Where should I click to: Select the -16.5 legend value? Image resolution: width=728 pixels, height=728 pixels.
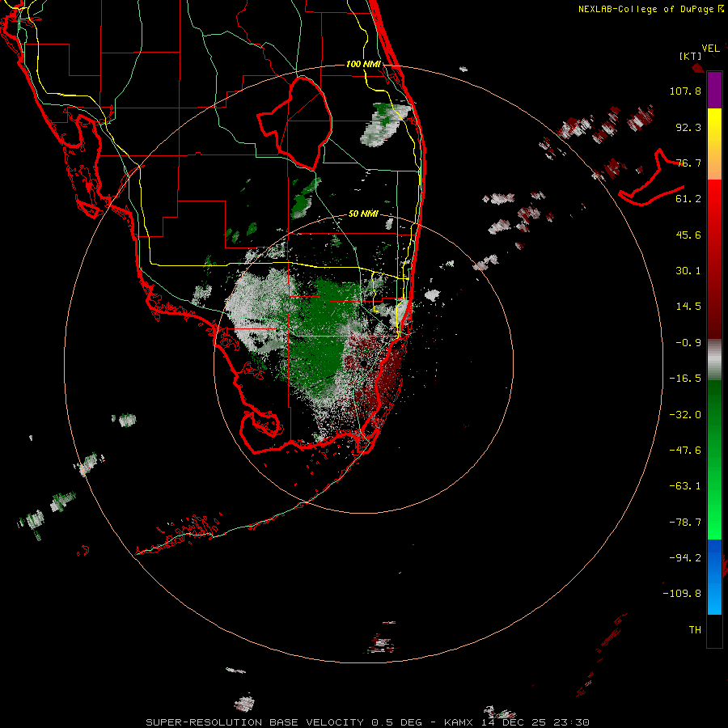685,379
